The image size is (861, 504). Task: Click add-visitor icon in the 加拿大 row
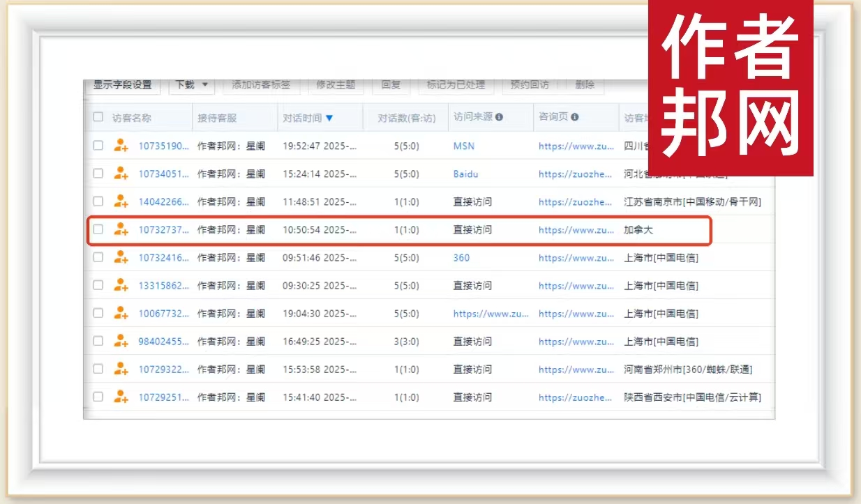point(121,229)
